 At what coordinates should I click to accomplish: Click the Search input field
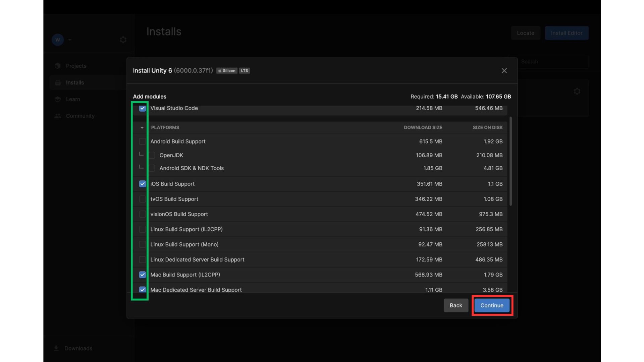(x=550, y=62)
